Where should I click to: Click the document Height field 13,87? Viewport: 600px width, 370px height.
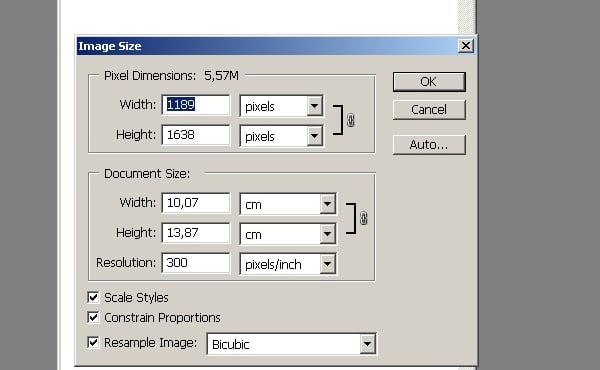(196, 233)
